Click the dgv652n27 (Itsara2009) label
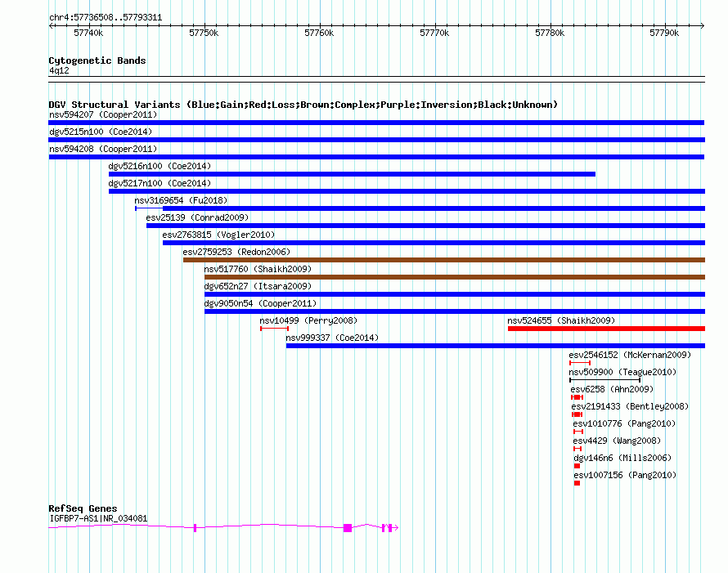This screenshot has width=728, height=573. pos(258,286)
